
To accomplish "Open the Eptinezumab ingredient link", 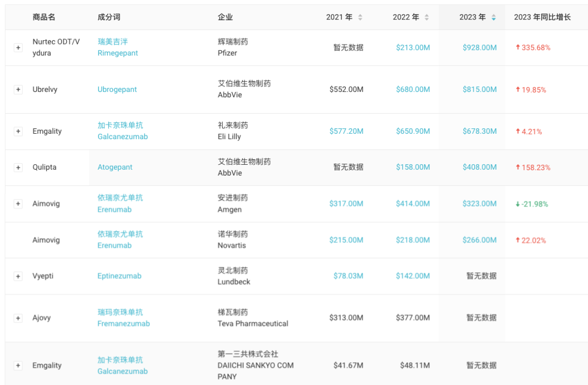I will [119, 276].
